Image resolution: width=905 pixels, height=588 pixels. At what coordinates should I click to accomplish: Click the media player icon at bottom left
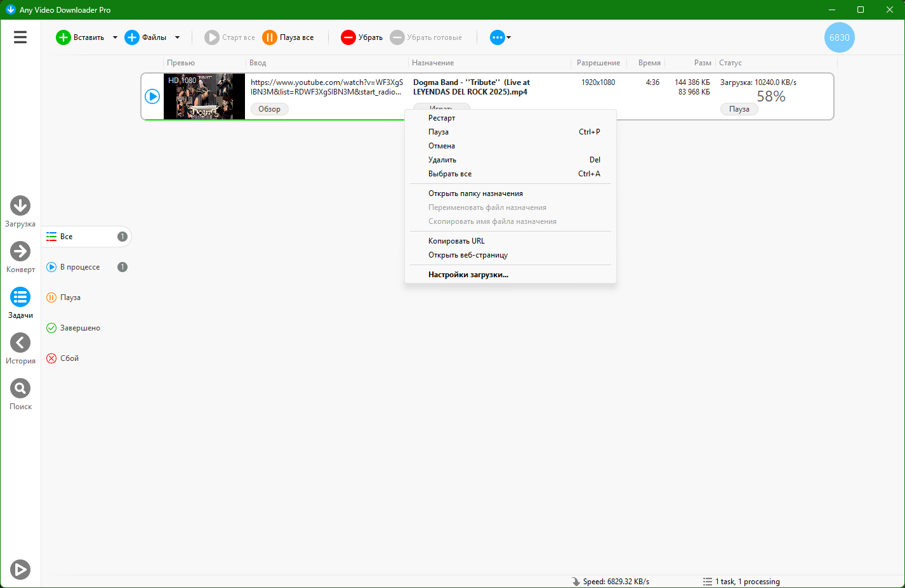pyautogui.click(x=20, y=570)
